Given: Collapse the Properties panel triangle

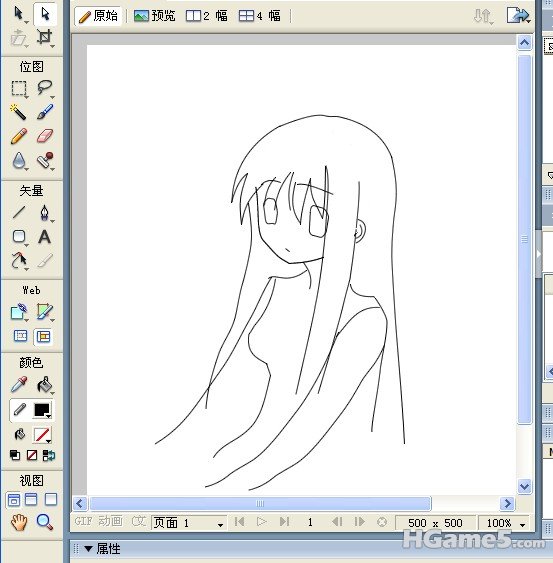Looking at the screenshot, I should click(x=88, y=549).
